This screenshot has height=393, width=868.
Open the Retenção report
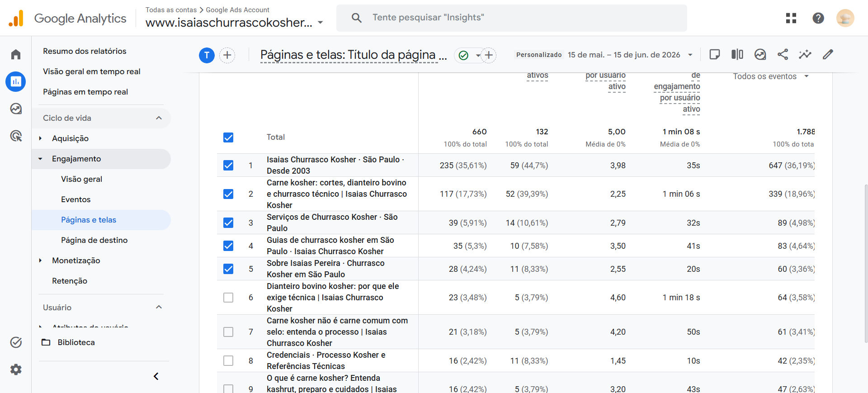point(70,281)
